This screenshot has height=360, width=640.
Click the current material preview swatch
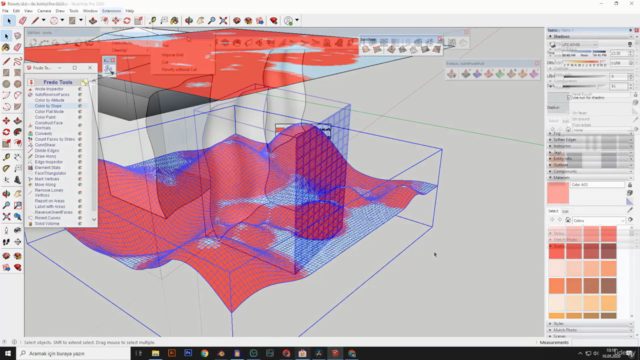558,193
